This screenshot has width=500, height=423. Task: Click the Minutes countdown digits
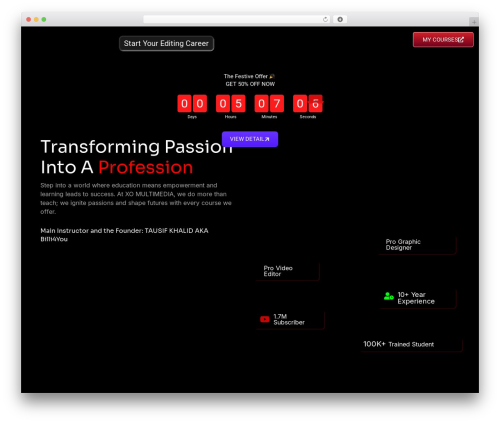point(269,103)
